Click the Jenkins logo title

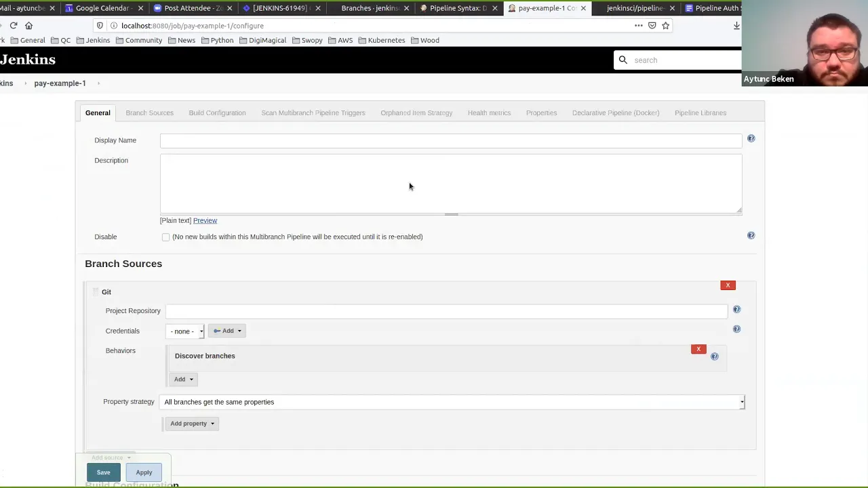(x=28, y=60)
